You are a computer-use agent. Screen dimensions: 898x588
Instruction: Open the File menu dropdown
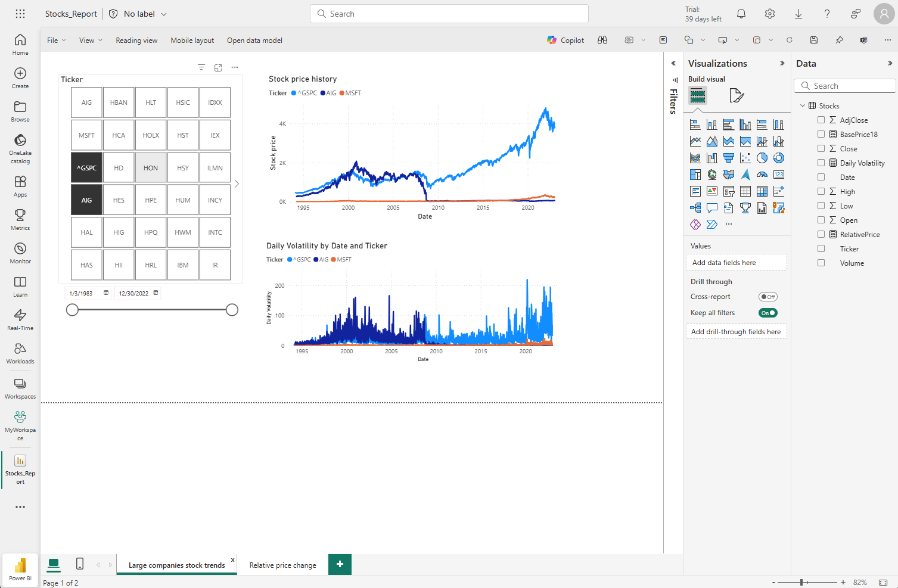pyautogui.click(x=57, y=41)
